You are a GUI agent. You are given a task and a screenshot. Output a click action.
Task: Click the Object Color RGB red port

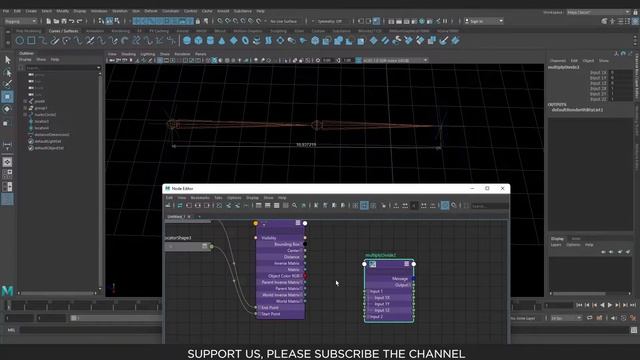pyautogui.click(x=305, y=276)
